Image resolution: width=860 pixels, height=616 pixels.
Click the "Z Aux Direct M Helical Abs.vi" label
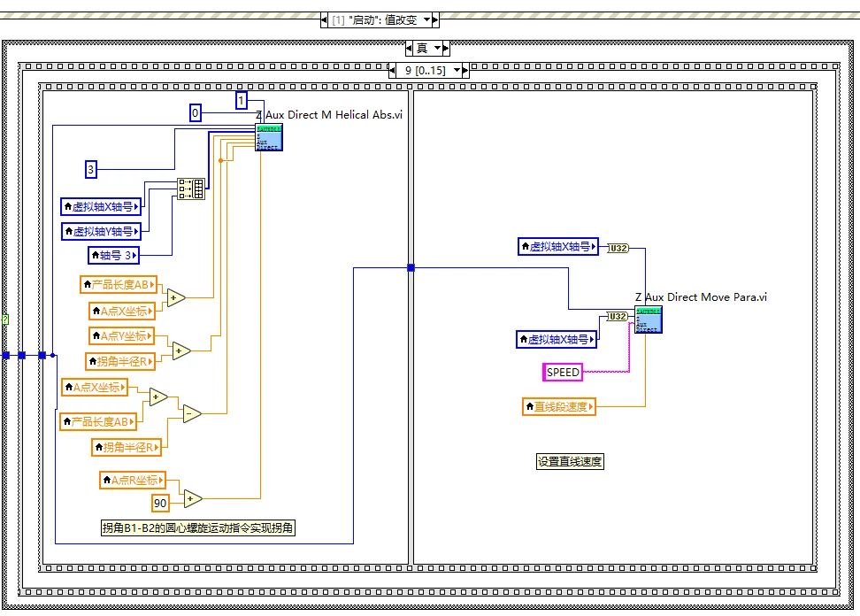329,115
